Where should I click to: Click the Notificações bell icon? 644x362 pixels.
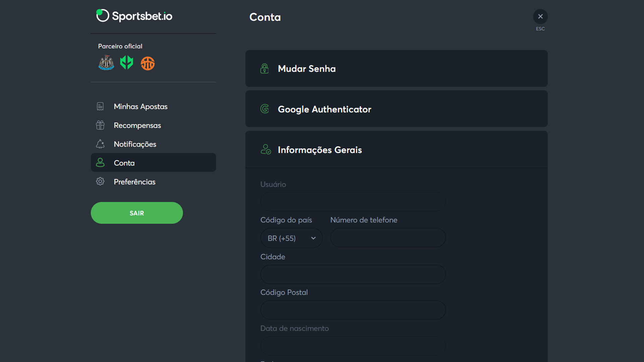coord(101,144)
